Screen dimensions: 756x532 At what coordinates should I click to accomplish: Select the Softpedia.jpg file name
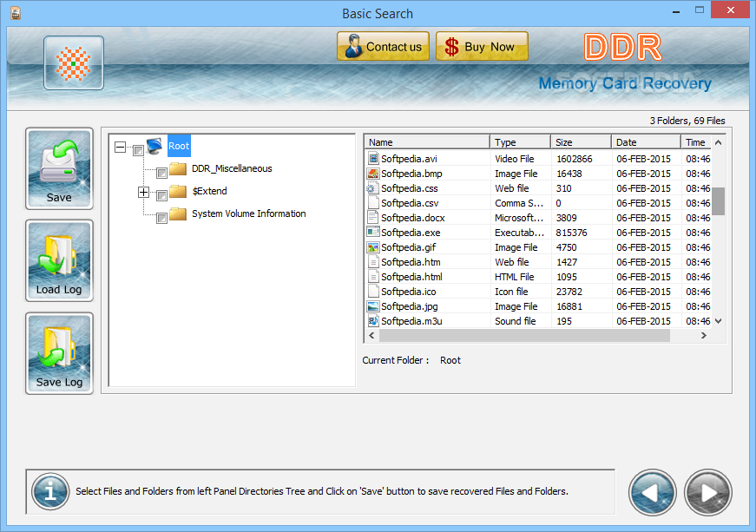click(x=410, y=306)
